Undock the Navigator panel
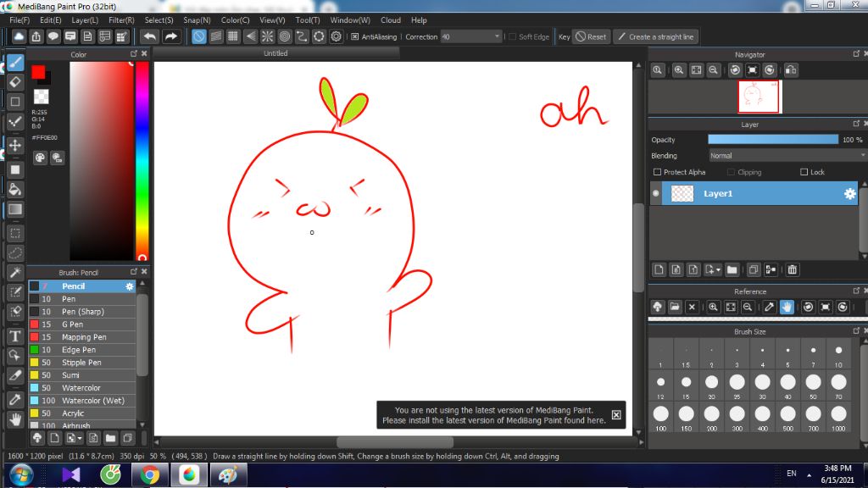Image resolution: width=868 pixels, height=488 pixels. point(856,53)
